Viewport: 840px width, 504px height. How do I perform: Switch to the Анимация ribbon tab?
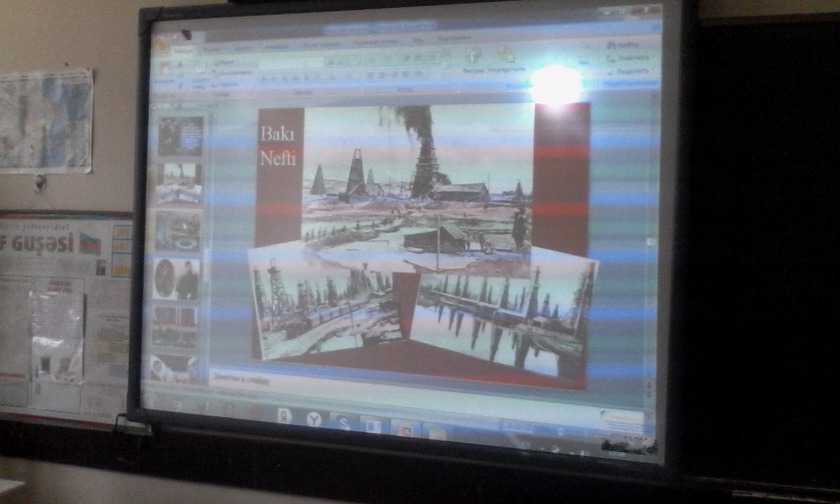[277, 47]
